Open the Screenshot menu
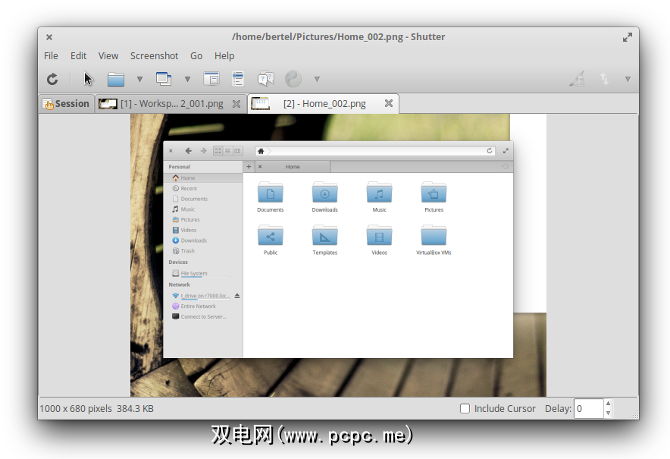 (x=154, y=56)
